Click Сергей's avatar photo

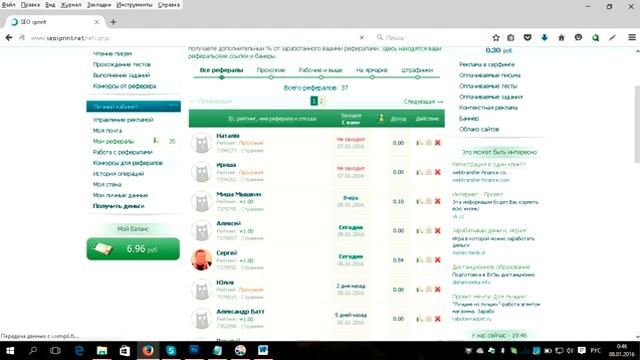pos(202,260)
